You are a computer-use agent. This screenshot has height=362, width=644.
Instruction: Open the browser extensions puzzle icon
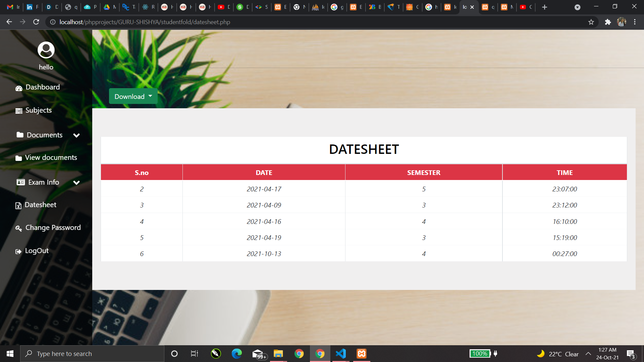coord(608,22)
